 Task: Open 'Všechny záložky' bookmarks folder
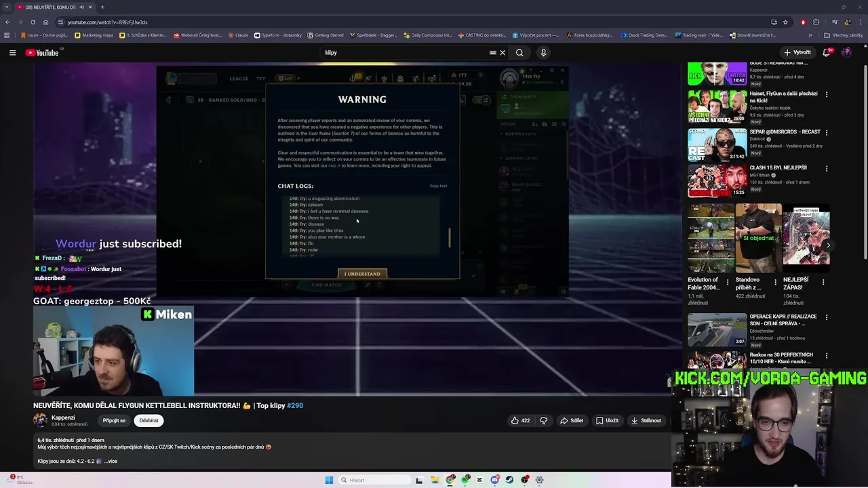click(x=844, y=35)
